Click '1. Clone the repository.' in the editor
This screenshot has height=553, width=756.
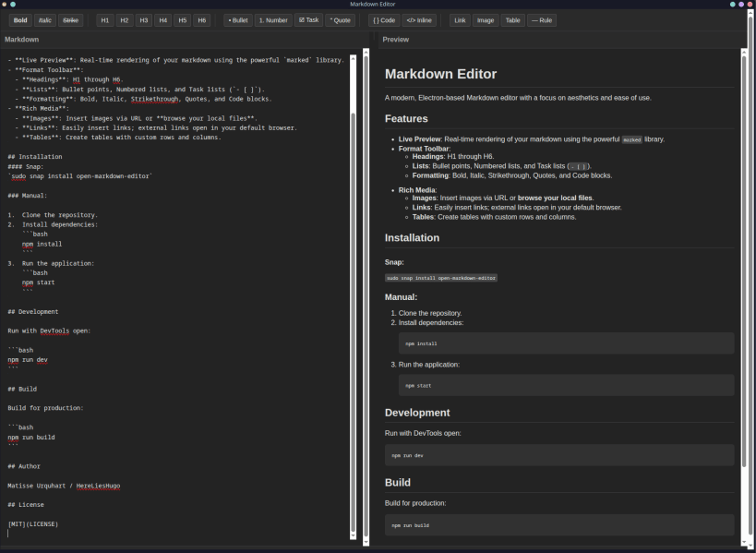coord(53,215)
